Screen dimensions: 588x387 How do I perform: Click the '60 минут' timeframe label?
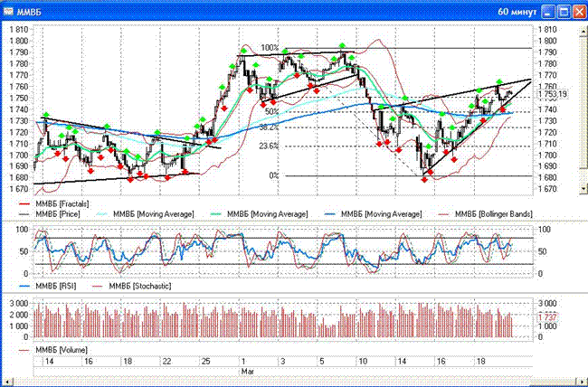[x=517, y=12]
